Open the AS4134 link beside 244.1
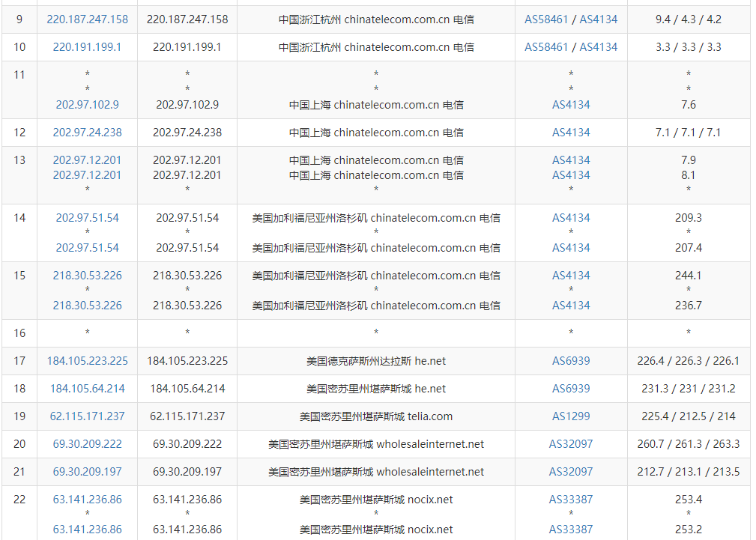This screenshot has width=756, height=540. pos(571,276)
